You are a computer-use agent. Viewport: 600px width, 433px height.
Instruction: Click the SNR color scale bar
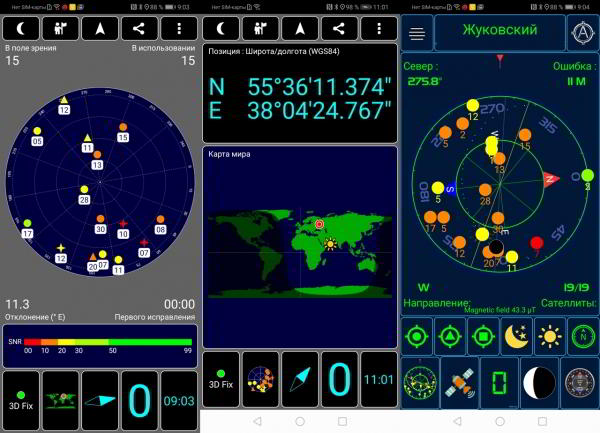click(x=99, y=343)
